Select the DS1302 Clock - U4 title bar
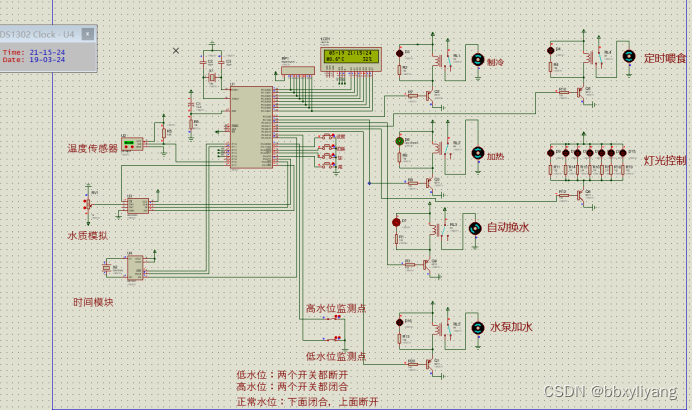The image size is (692, 410). pos(48,34)
